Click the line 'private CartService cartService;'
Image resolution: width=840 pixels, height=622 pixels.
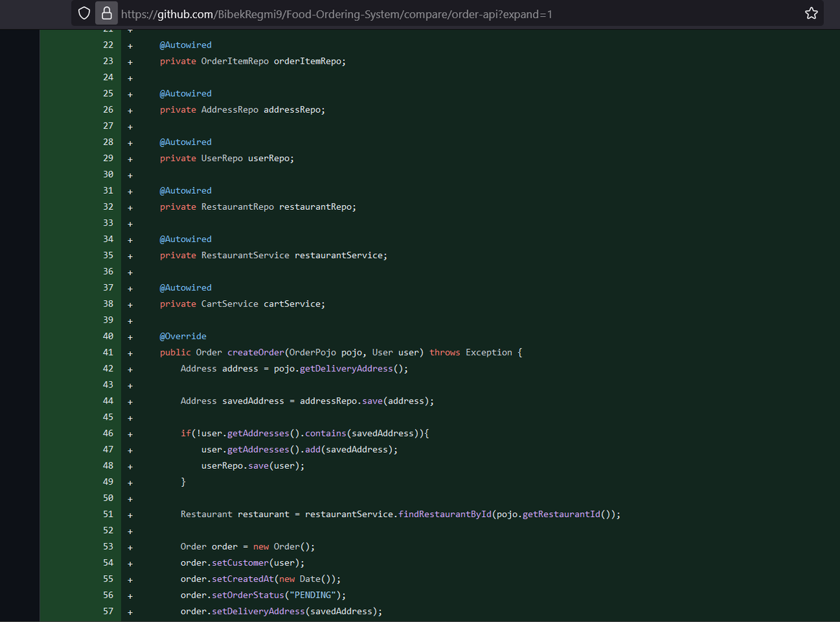(x=242, y=304)
